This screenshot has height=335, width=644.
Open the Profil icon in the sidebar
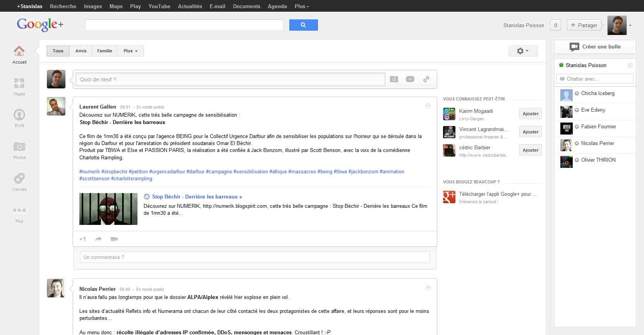19,115
